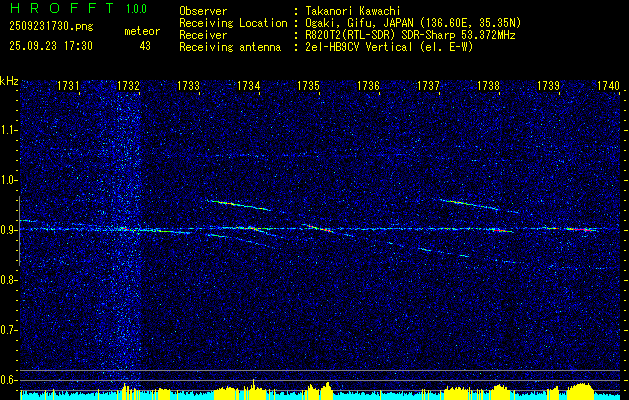Image resolution: width=629 pixels, height=400 pixels.
Task: Click the 1735 time marker
Action: 308,85
